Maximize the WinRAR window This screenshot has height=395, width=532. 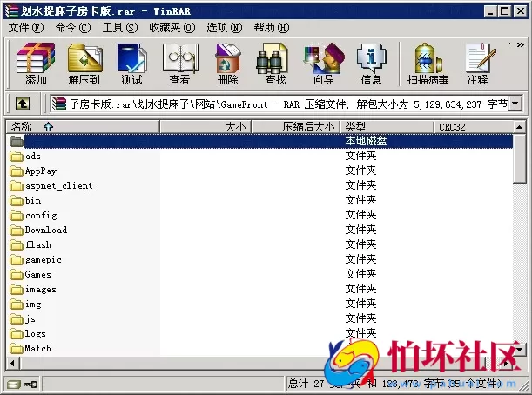505,11
